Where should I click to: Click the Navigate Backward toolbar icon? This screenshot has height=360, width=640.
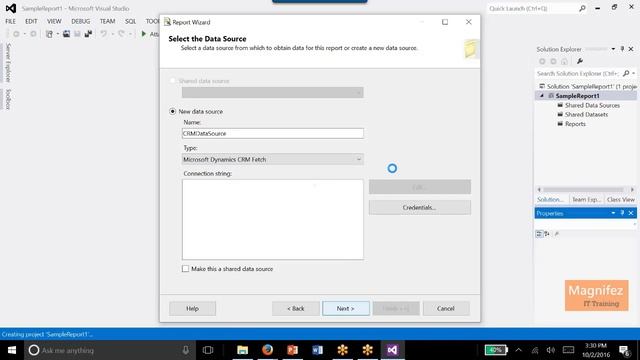pyautogui.click(x=16, y=34)
